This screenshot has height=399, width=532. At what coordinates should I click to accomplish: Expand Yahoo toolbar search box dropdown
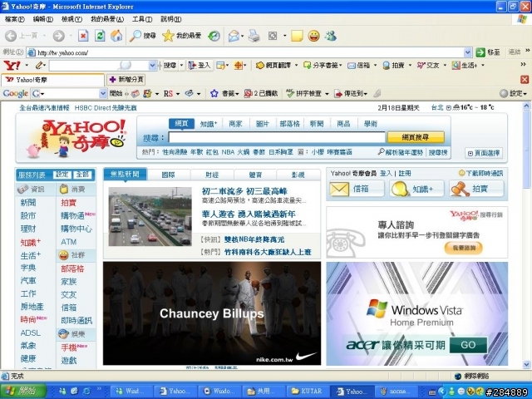coord(153,65)
